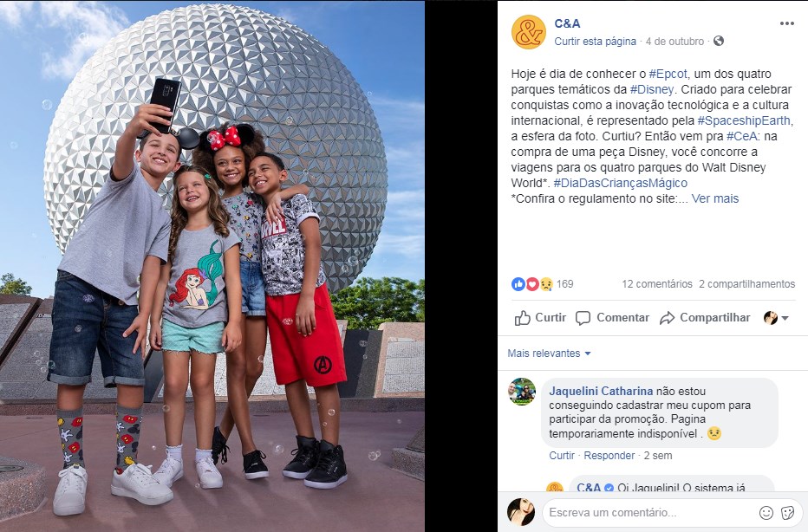Click the Comentar speech bubble icon
The image size is (808, 532).
click(583, 318)
